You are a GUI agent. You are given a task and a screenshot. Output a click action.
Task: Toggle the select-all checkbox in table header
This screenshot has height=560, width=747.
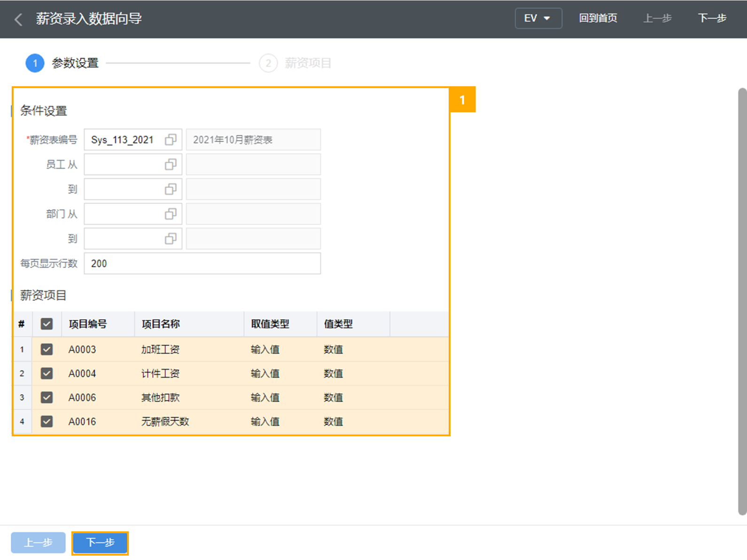point(47,324)
